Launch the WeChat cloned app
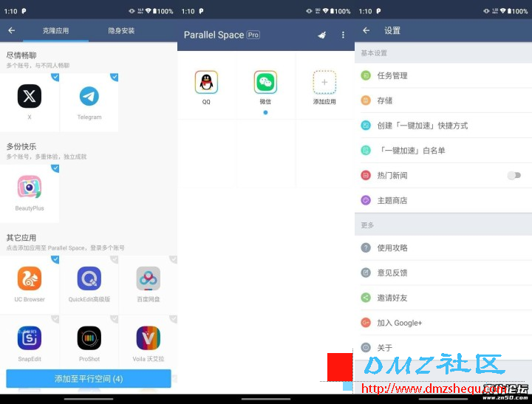This screenshot has height=404, width=532. pyautogui.click(x=265, y=83)
